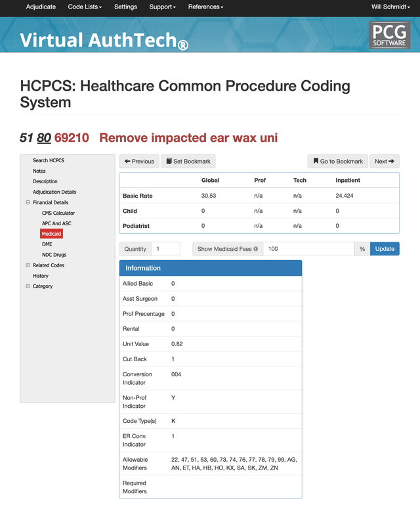
Task: Click the blue Update button
Action: tap(385, 249)
